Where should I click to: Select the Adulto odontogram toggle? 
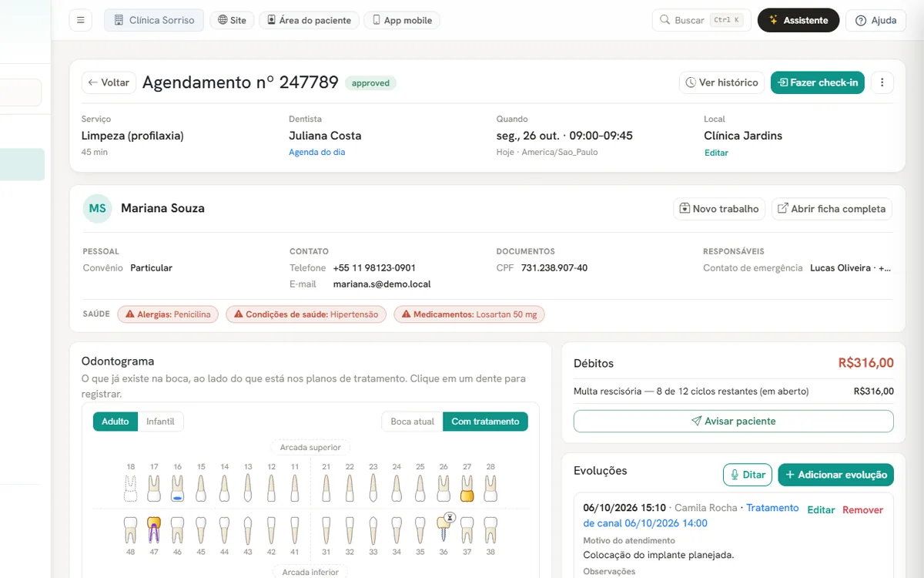[115, 422]
